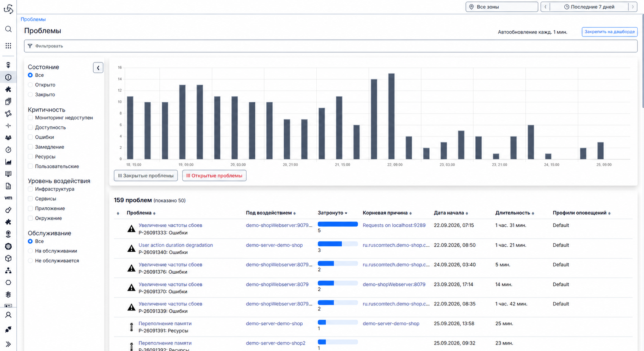Open the Все зоны zone selector
The width and height of the screenshot is (644, 351).
click(502, 7)
